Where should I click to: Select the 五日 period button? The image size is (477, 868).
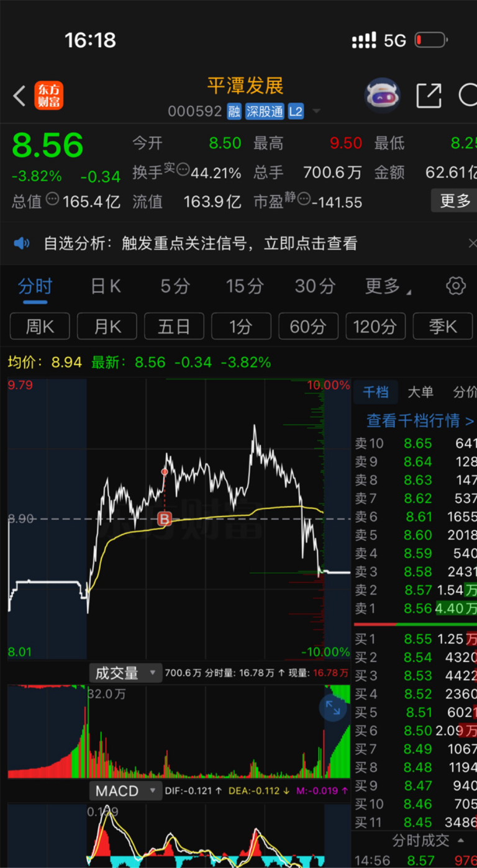(174, 327)
